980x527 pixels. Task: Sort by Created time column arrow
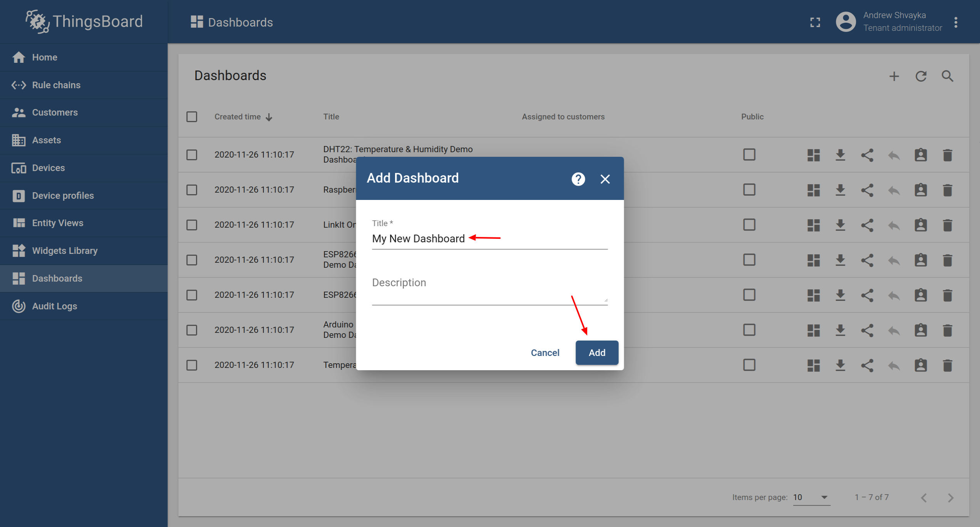pyautogui.click(x=269, y=117)
